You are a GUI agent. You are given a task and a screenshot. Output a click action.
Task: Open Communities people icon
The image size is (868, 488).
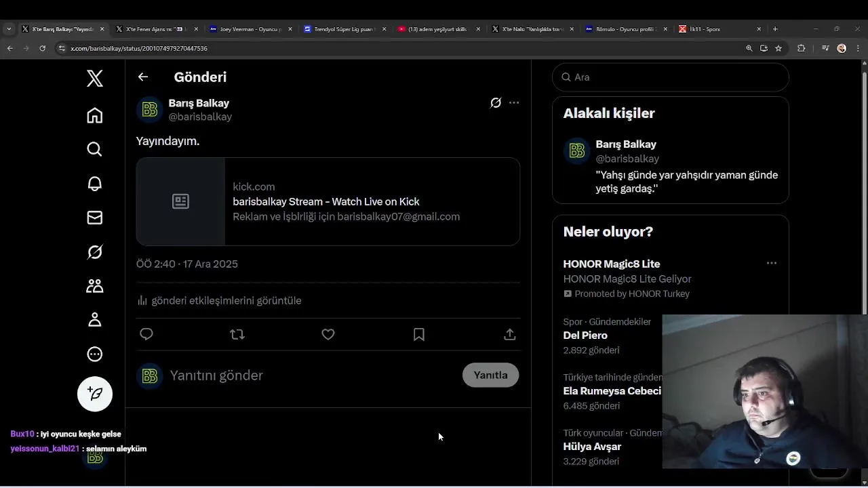pyautogui.click(x=95, y=286)
